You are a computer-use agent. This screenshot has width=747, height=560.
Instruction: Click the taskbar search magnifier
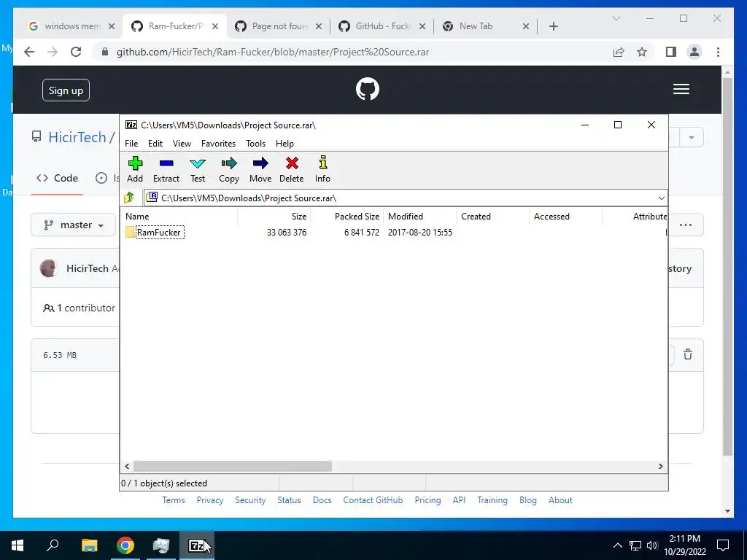coord(53,545)
